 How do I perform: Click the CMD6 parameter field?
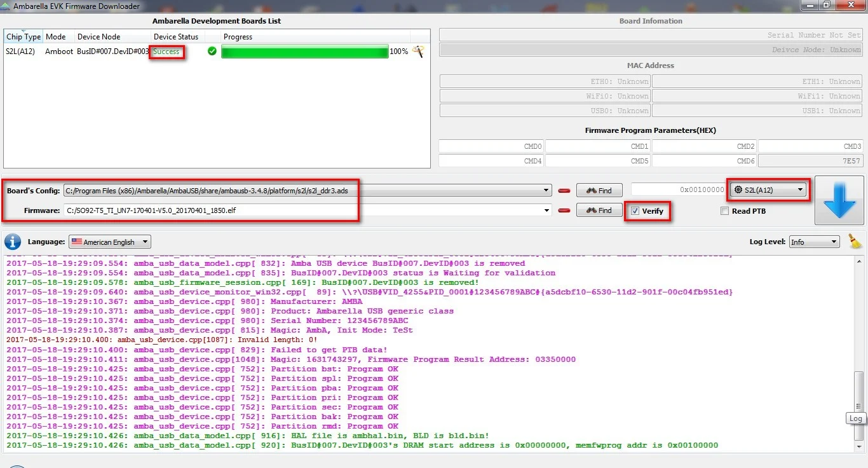tap(705, 161)
